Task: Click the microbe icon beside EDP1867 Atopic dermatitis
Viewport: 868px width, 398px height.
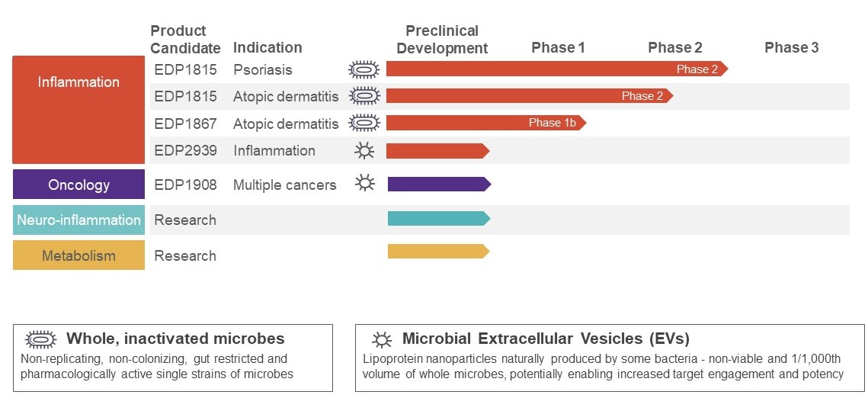Action: click(x=364, y=123)
